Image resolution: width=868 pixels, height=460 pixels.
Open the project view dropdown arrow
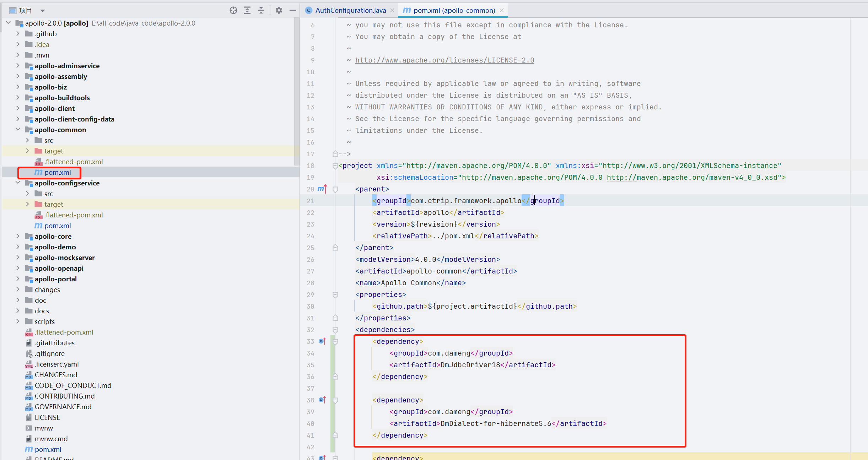43,11
